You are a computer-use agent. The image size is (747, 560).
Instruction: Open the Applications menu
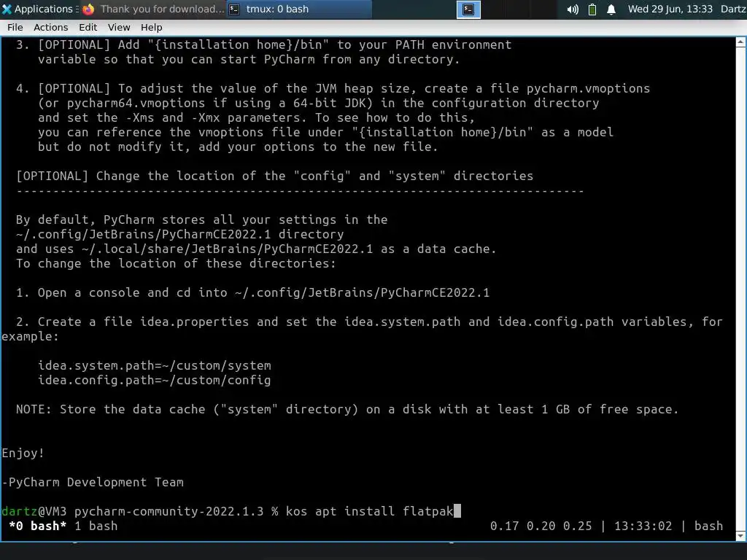39,9
